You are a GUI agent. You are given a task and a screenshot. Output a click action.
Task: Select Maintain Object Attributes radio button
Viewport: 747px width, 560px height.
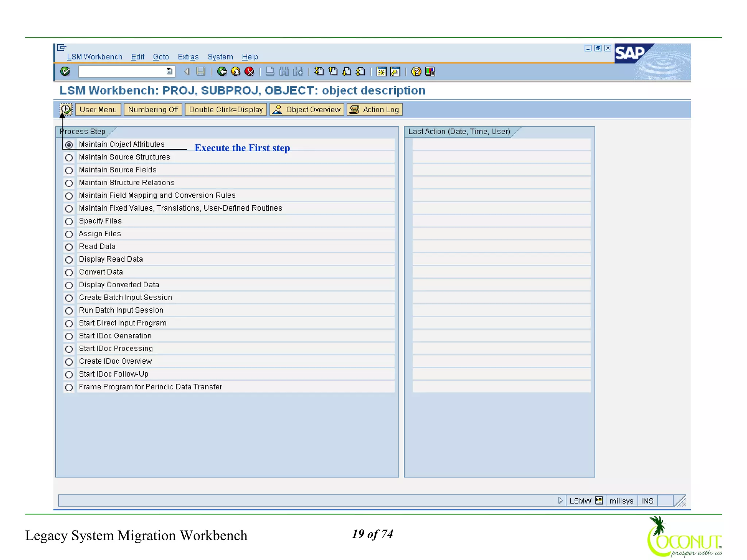[69, 145]
